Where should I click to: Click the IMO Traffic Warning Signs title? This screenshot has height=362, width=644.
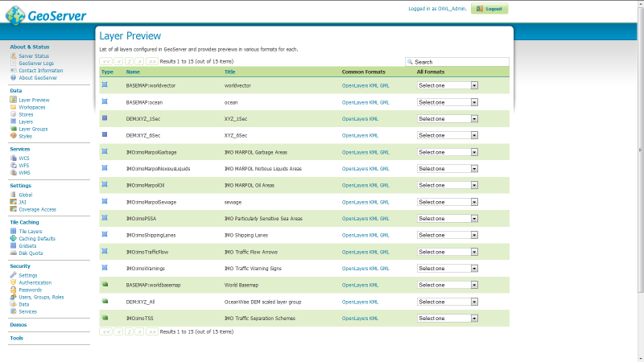pos(253,269)
